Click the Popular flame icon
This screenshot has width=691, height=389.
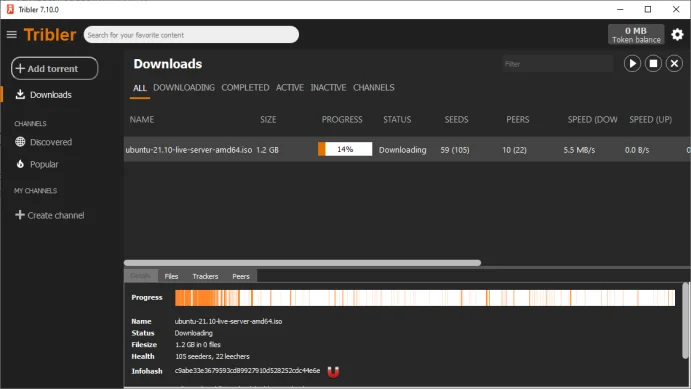click(20, 164)
